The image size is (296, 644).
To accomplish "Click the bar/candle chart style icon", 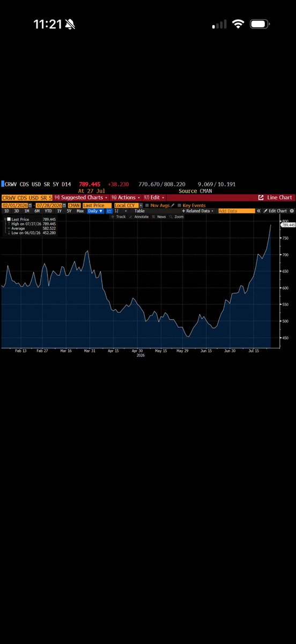I will [117, 211].
